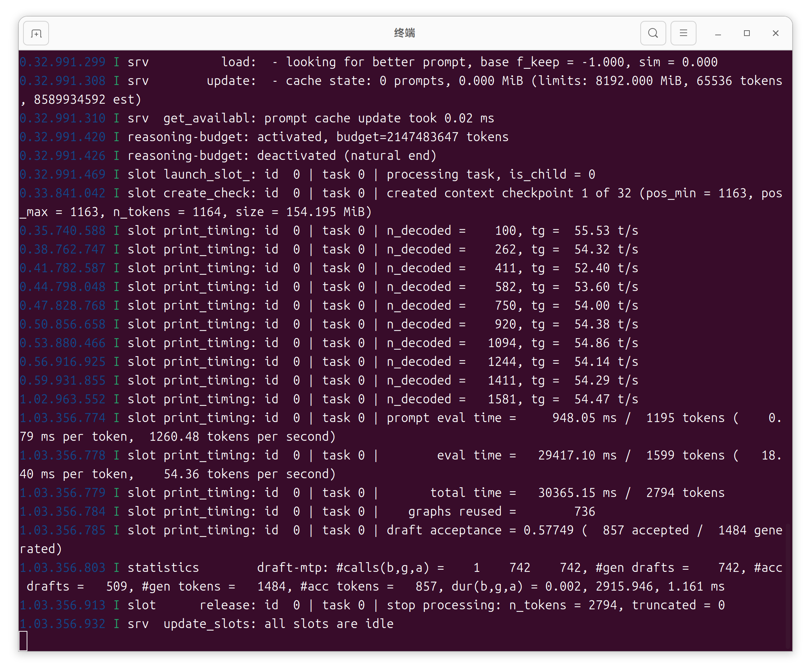Click 'total time' label
The height and width of the screenshot is (672, 811).
click(x=466, y=493)
